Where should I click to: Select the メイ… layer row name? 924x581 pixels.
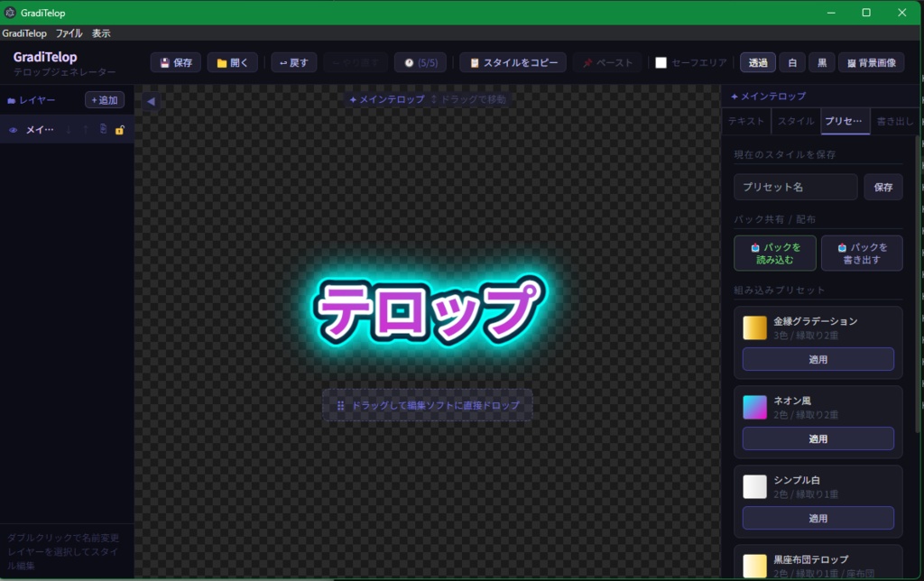(x=40, y=130)
